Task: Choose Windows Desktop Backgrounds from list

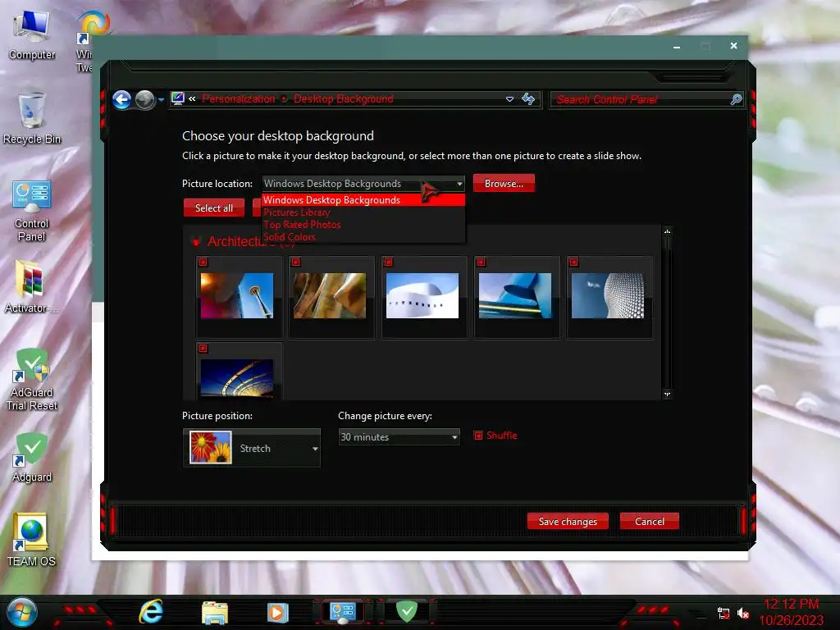Action: 363,200
